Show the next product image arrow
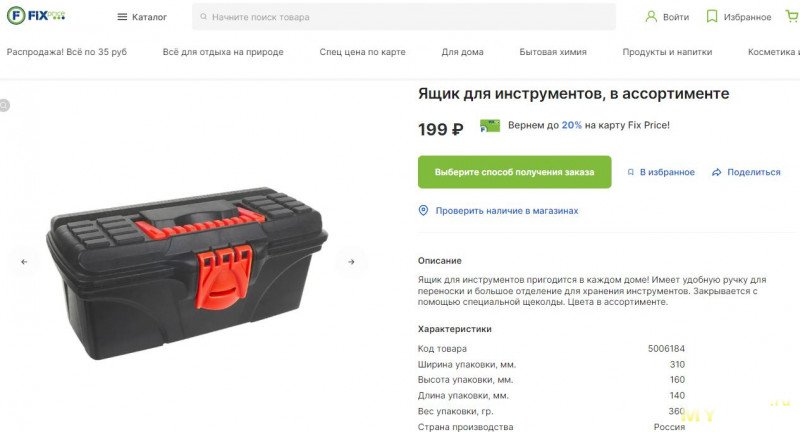This screenshot has width=800, height=432. coord(351,262)
